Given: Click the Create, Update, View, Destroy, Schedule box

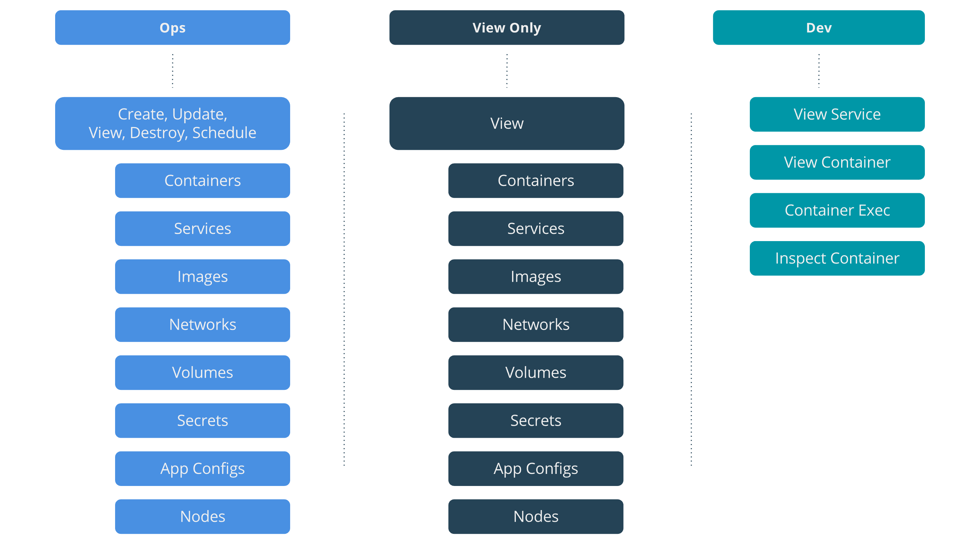Looking at the screenshot, I should [172, 123].
